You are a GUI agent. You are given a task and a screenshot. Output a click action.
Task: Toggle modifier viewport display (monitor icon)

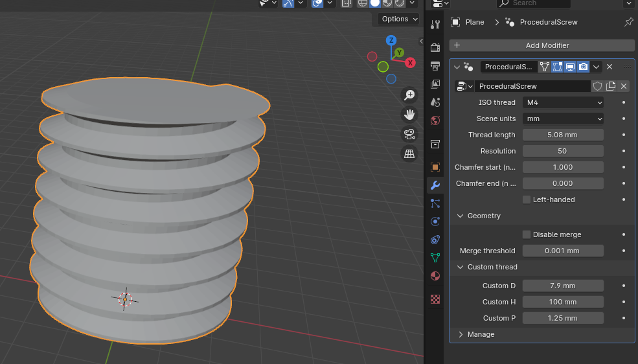click(570, 67)
